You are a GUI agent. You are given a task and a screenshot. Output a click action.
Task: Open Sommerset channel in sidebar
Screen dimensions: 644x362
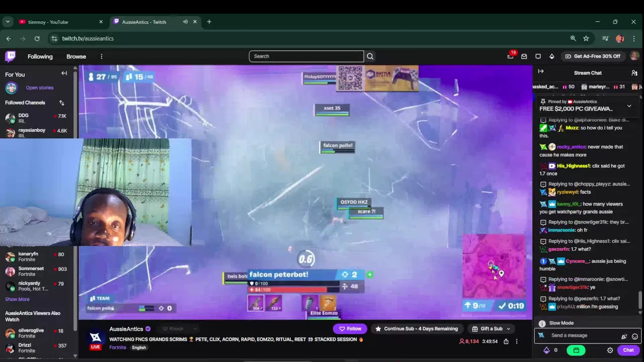point(36,271)
